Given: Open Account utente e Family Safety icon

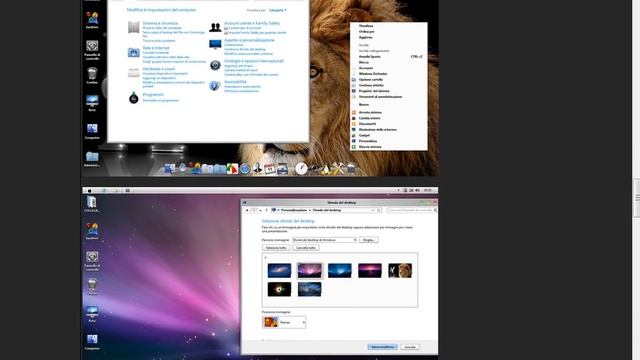Looking at the screenshot, I should [x=215, y=27].
